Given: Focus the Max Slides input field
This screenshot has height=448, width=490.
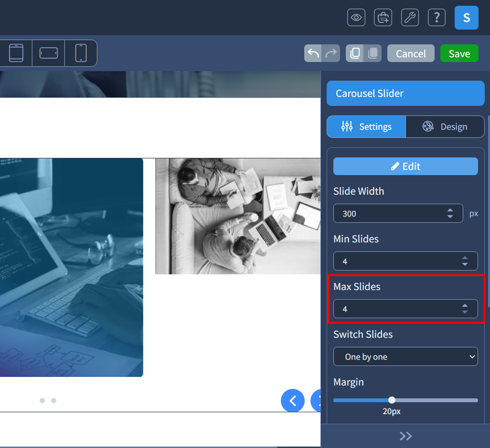Looking at the screenshot, I should 405,309.
